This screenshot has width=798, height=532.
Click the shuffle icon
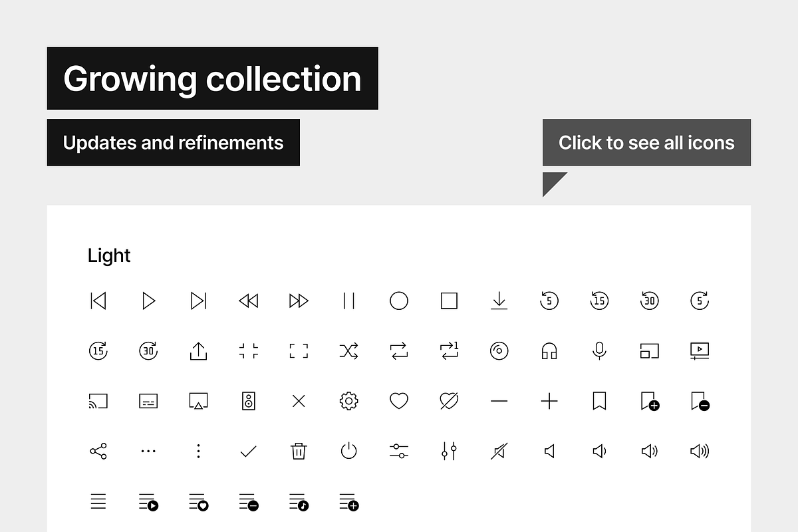[348, 350]
